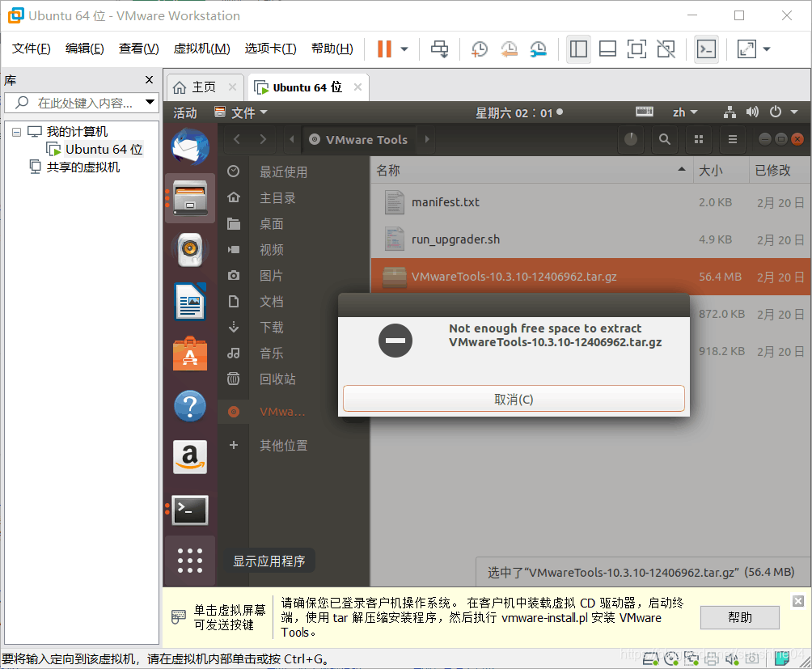The width and height of the screenshot is (812, 669).
Task: Expand the stretch display dropdown arrow
Action: (767, 49)
